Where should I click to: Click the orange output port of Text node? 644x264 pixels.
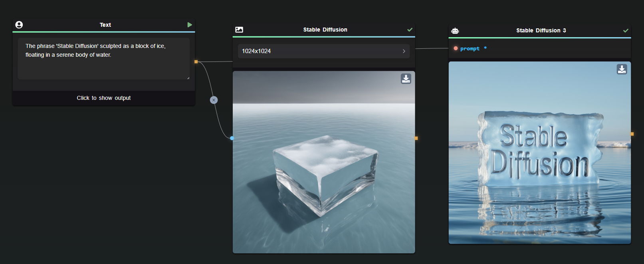click(196, 62)
